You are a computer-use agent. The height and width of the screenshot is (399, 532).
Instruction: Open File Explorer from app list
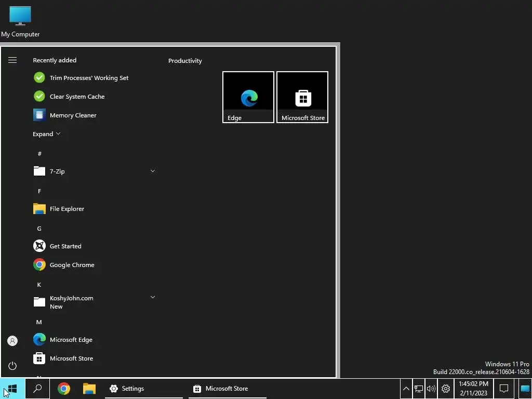point(95,209)
